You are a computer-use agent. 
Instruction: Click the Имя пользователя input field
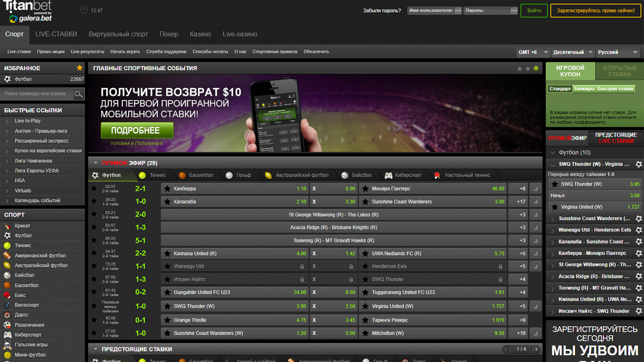434,10
